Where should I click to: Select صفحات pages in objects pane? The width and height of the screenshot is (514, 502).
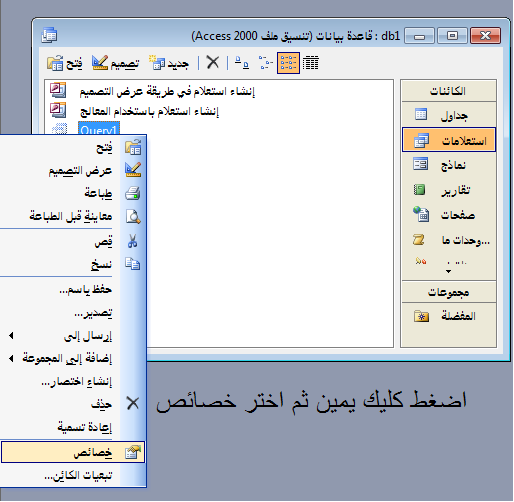[449, 215]
